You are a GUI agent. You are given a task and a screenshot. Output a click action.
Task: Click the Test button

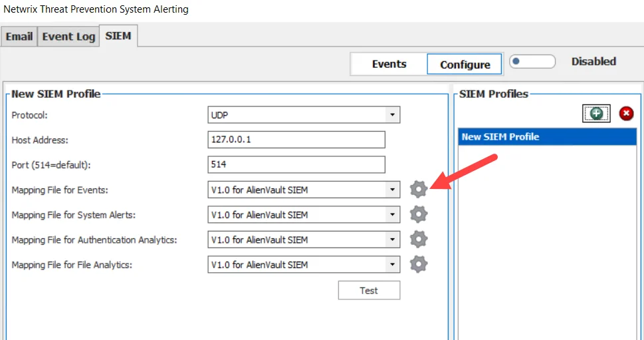[369, 291]
